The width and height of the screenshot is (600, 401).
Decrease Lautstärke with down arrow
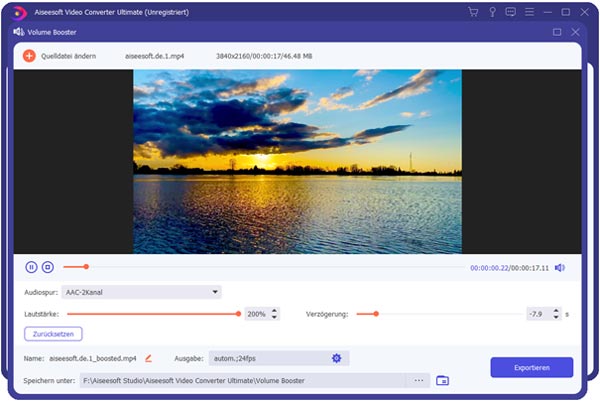pos(274,317)
